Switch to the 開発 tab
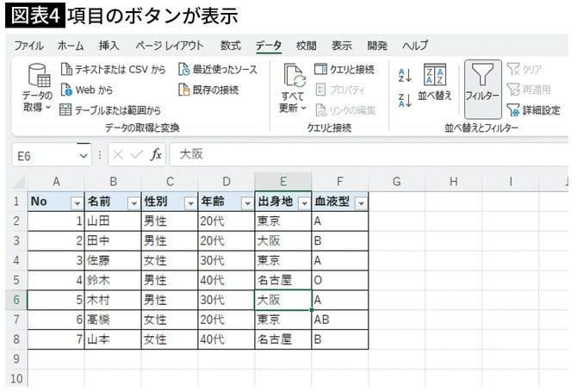This screenshot has width=577, height=392. point(377,46)
